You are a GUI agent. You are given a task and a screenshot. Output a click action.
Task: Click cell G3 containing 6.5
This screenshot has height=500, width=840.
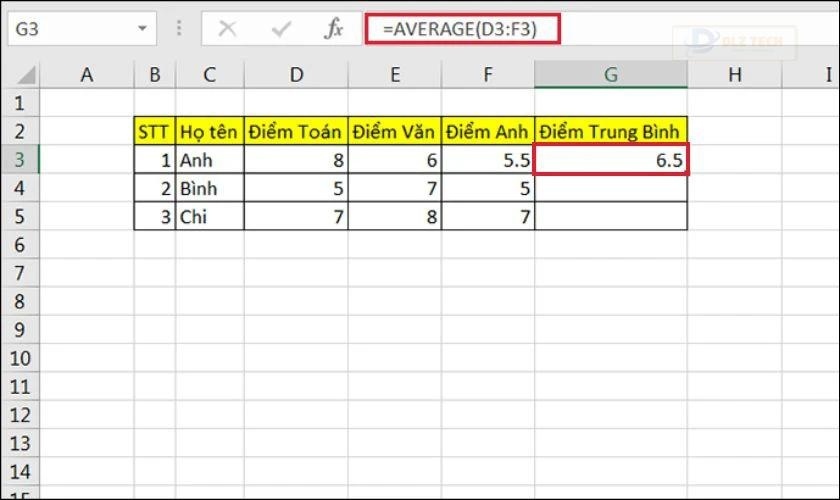611,160
